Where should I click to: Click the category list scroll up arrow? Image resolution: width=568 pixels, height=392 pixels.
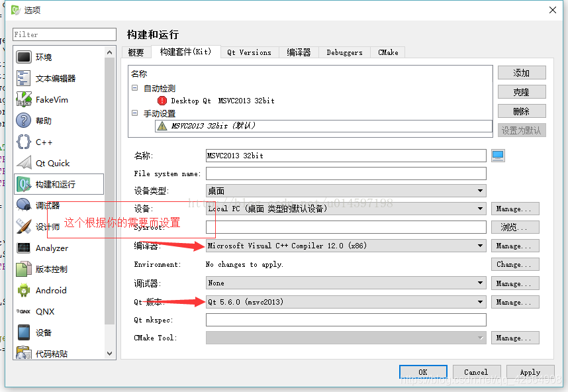110,52
